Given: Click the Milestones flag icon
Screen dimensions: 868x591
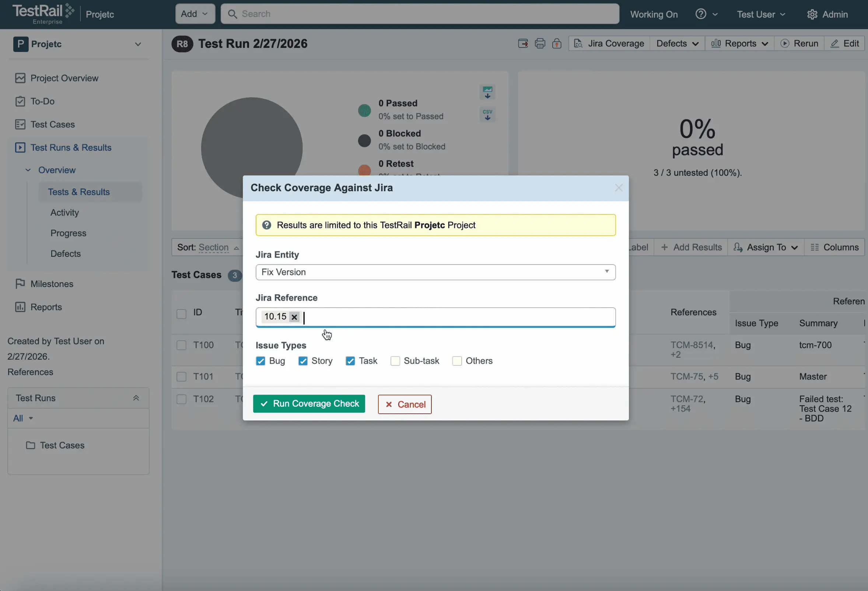Looking at the screenshot, I should (20, 284).
